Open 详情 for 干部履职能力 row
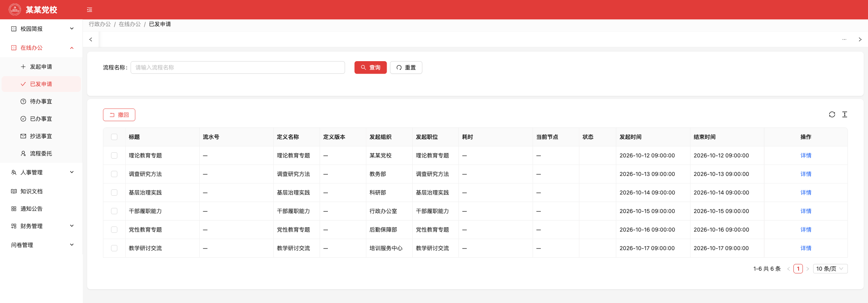The height and width of the screenshot is (303, 868). click(806, 211)
